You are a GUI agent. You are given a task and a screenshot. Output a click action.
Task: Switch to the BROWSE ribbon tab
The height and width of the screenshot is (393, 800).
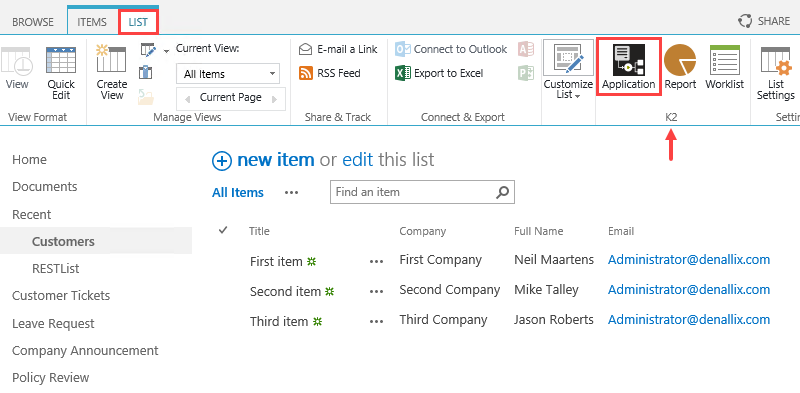33,22
